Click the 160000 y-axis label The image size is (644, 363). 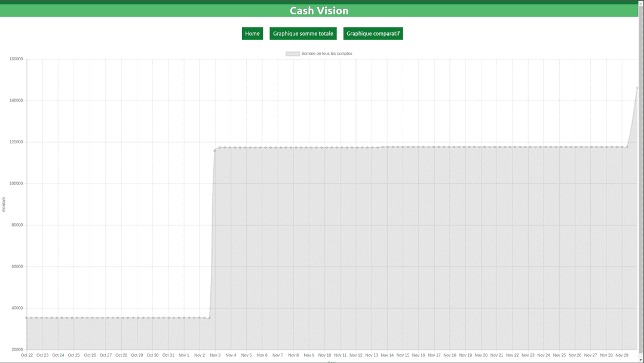(16, 59)
